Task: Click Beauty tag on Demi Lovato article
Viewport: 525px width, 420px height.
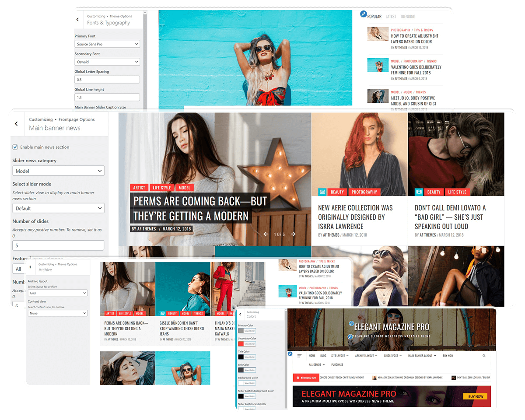Action: pyautogui.click(x=434, y=192)
